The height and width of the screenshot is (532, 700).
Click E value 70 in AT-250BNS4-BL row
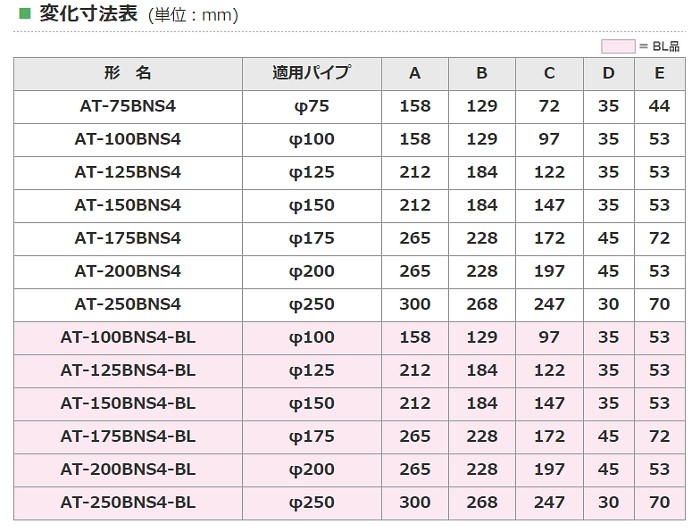pyautogui.click(x=660, y=503)
